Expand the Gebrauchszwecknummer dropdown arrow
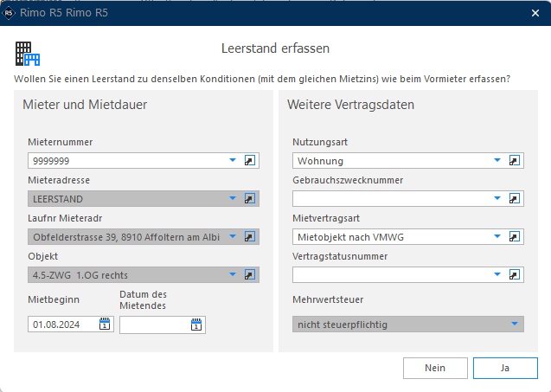This screenshot has height=392, width=551. coord(497,198)
